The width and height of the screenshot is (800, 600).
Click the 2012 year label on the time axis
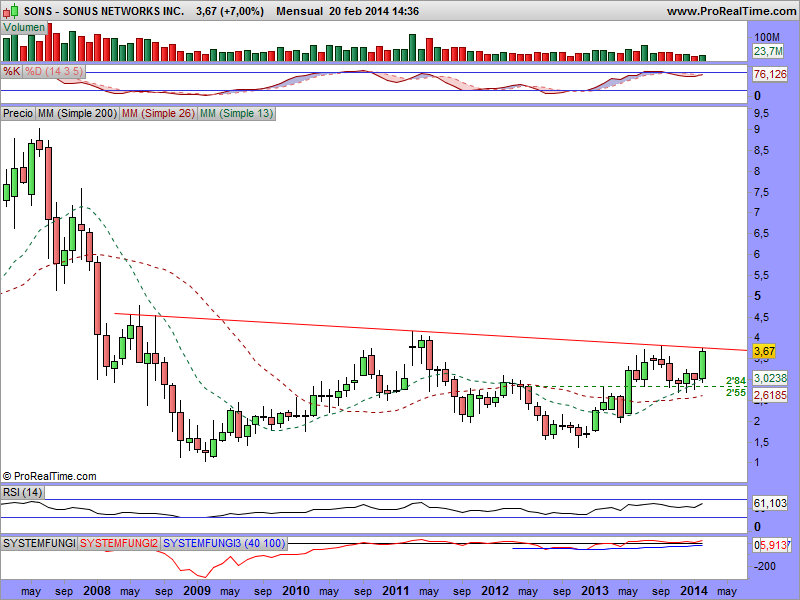pos(495,591)
